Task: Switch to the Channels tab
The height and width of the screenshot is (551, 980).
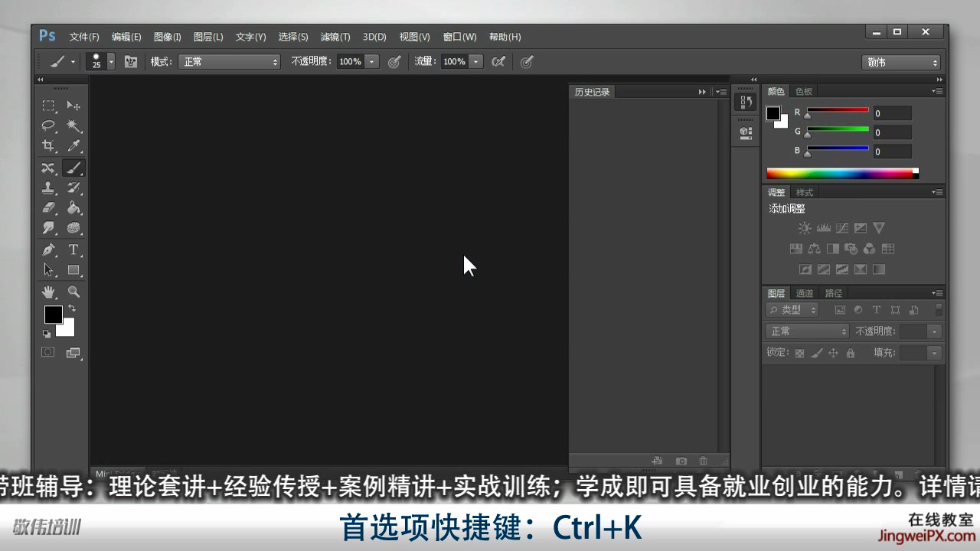Action: pos(805,293)
